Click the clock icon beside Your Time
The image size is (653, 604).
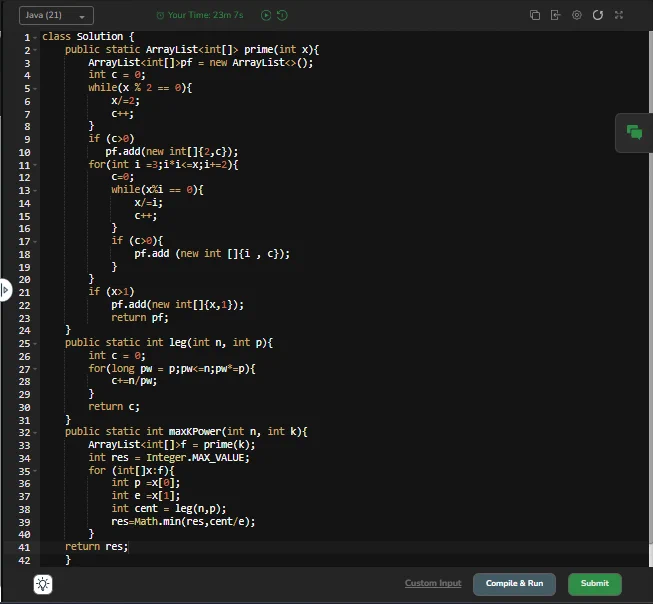160,15
